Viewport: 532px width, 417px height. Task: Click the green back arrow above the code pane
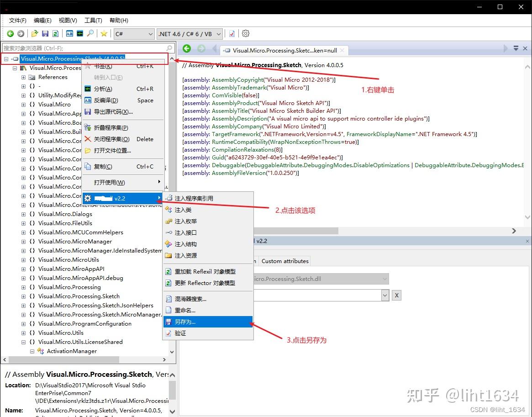pyautogui.click(x=187, y=48)
